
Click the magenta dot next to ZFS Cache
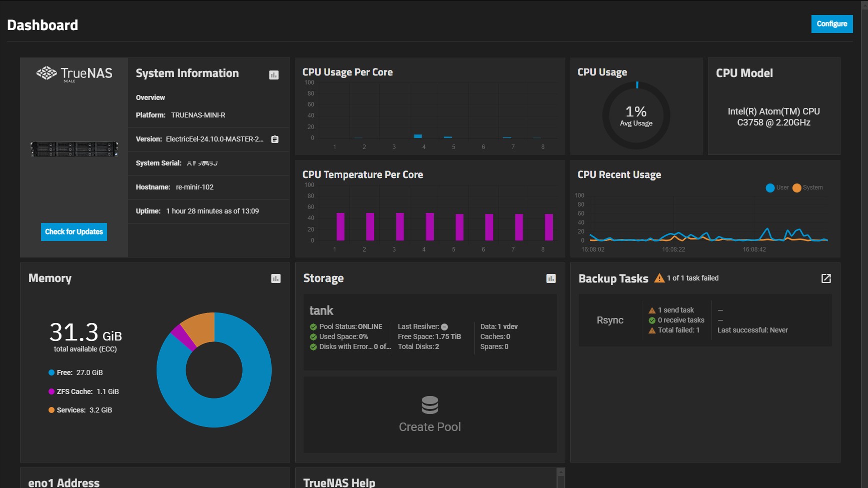point(51,391)
